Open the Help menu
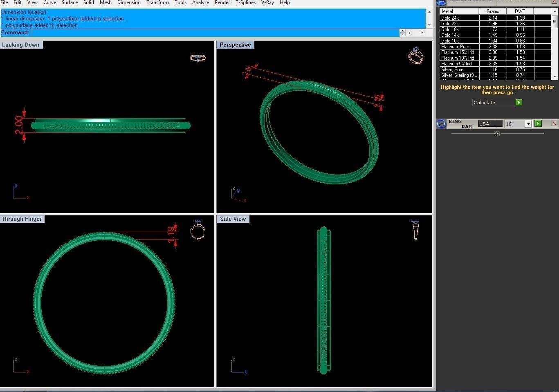 coord(285,2)
